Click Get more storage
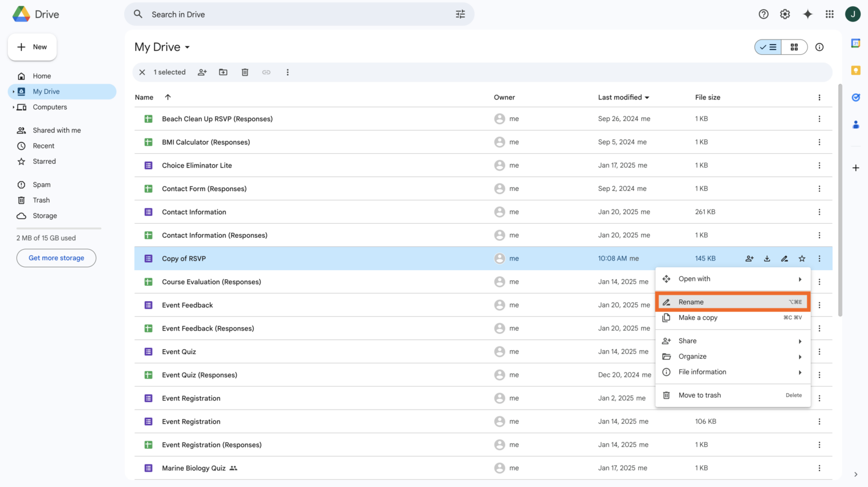This screenshot has width=868, height=487. click(x=56, y=258)
